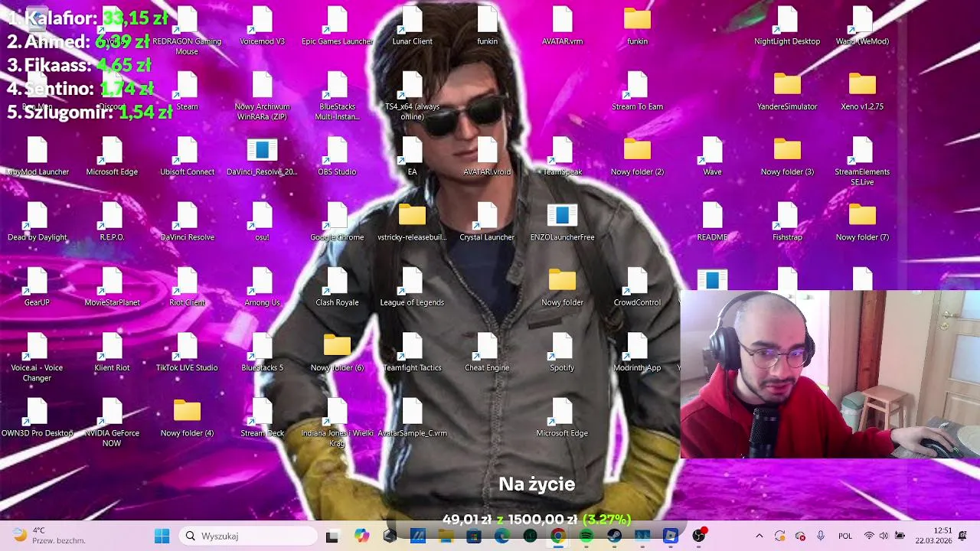Open the volume tray icon
This screenshot has width=980, height=551.
884,536
